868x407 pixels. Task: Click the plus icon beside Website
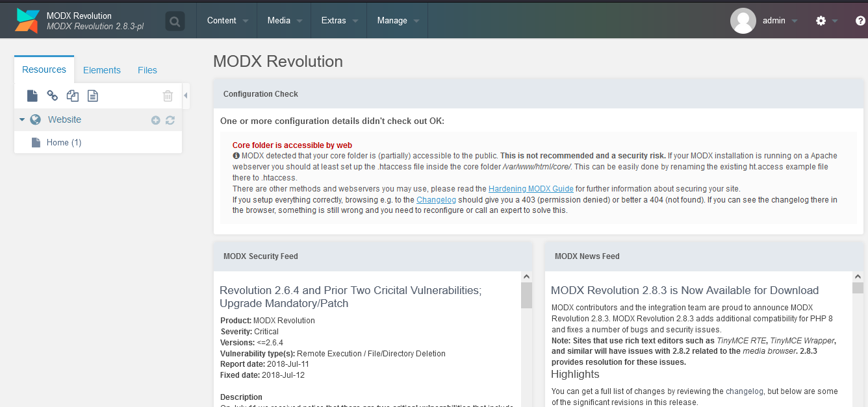pos(155,120)
